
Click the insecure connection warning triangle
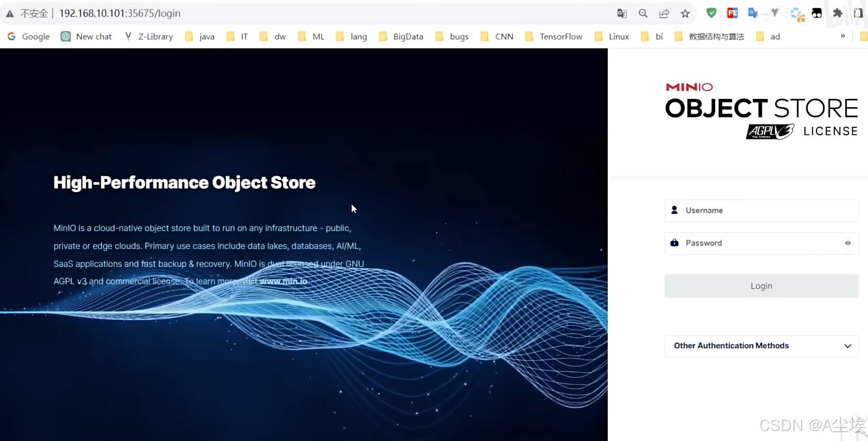10,14
